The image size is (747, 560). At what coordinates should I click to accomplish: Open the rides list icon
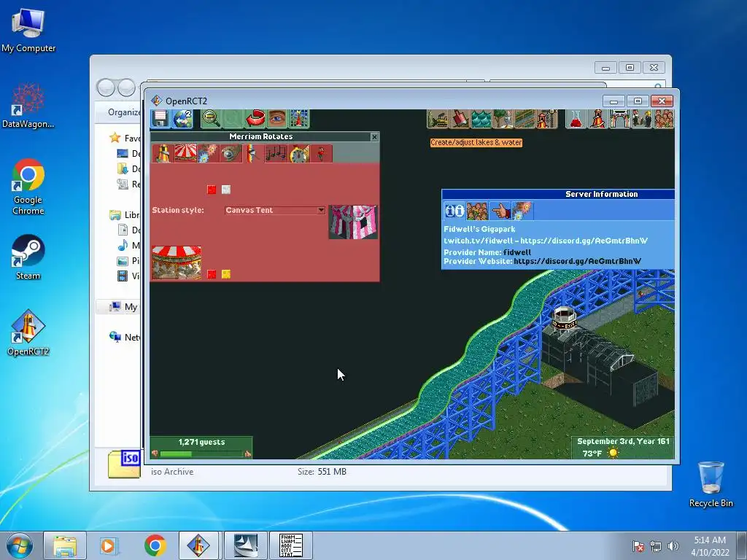point(597,119)
